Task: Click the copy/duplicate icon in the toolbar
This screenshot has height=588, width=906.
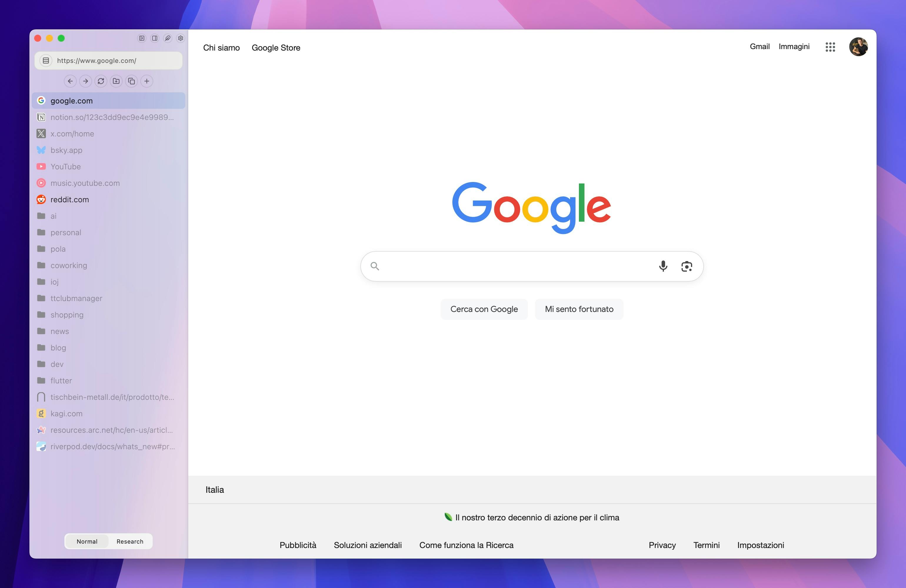Action: coord(131,81)
